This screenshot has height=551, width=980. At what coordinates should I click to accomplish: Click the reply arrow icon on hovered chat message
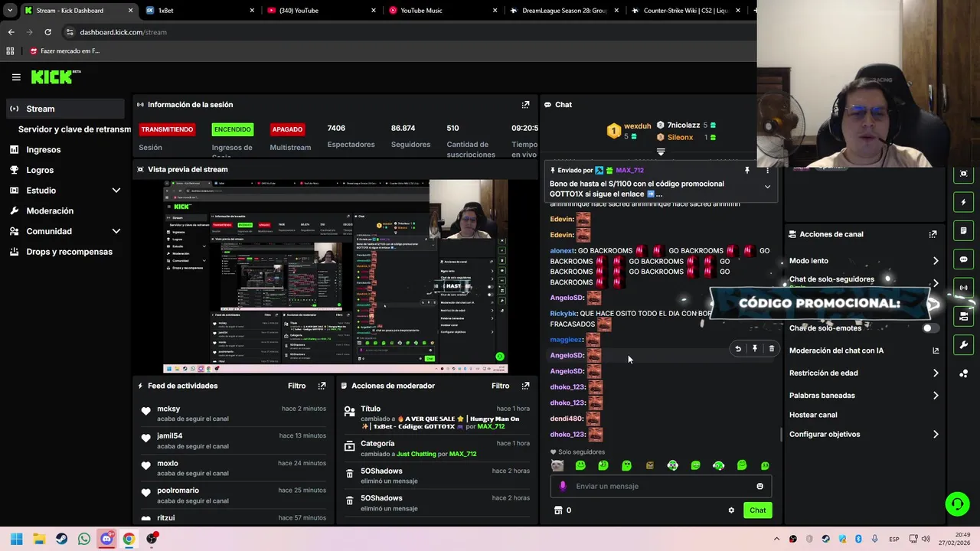[738, 348]
